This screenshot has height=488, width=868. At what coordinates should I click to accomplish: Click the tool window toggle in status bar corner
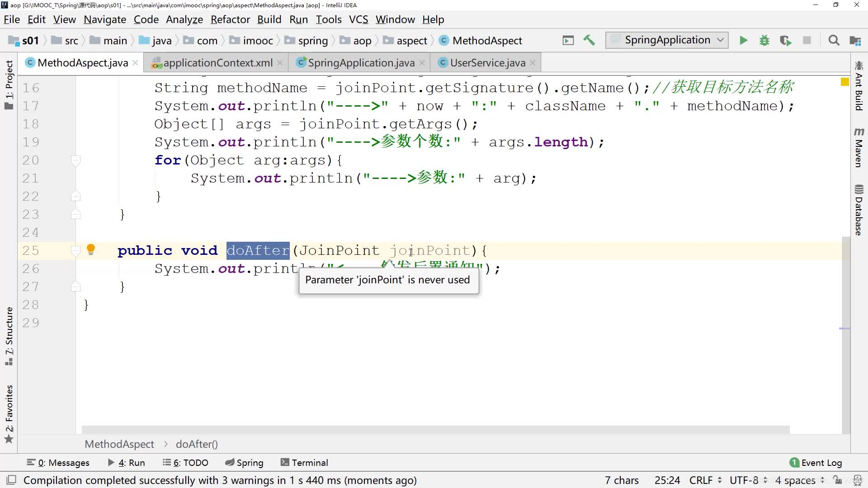pyautogui.click(x=11, y=480)
